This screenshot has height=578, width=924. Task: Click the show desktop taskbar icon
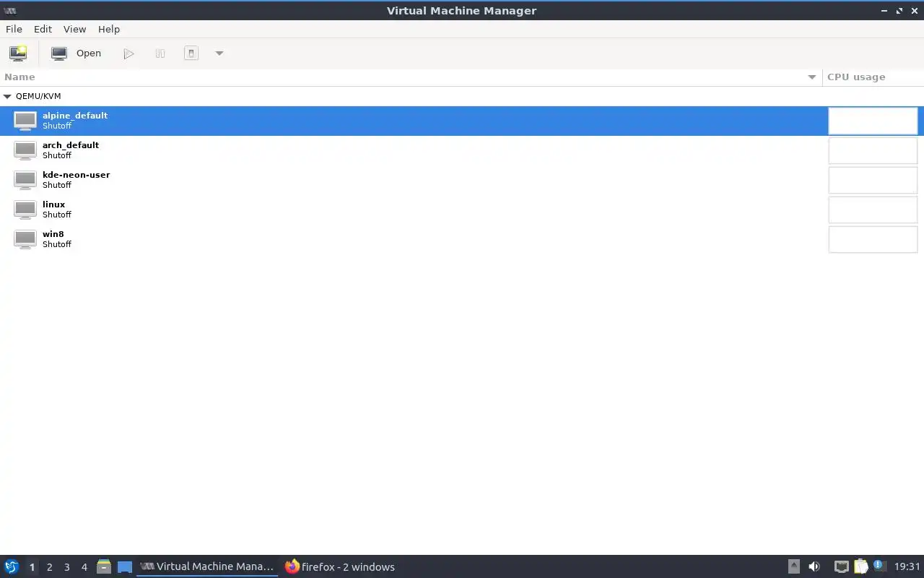pyautogui.click(x=125, y=566)
